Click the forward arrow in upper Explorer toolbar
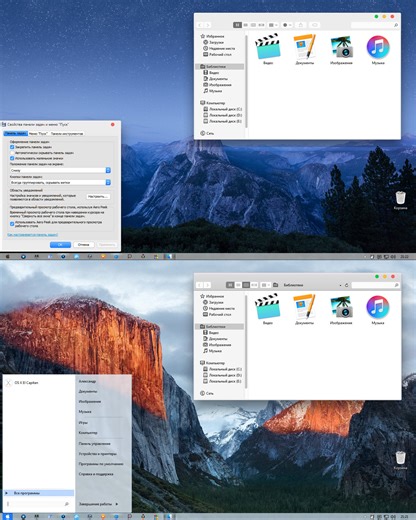The image size is (416, 520). [x=208, y=25]
